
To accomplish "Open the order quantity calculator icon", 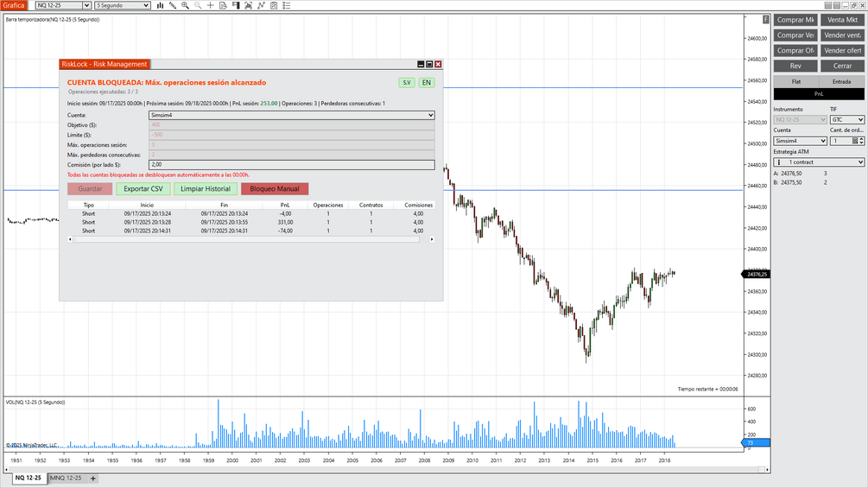I will [855, 141].
